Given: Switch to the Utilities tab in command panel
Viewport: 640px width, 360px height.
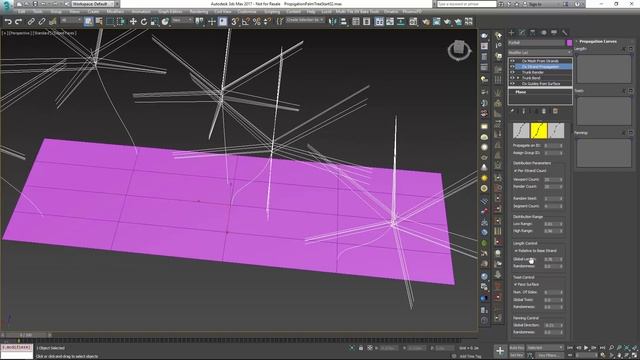Looking at the screenshot, I should (x=564, y=32).
